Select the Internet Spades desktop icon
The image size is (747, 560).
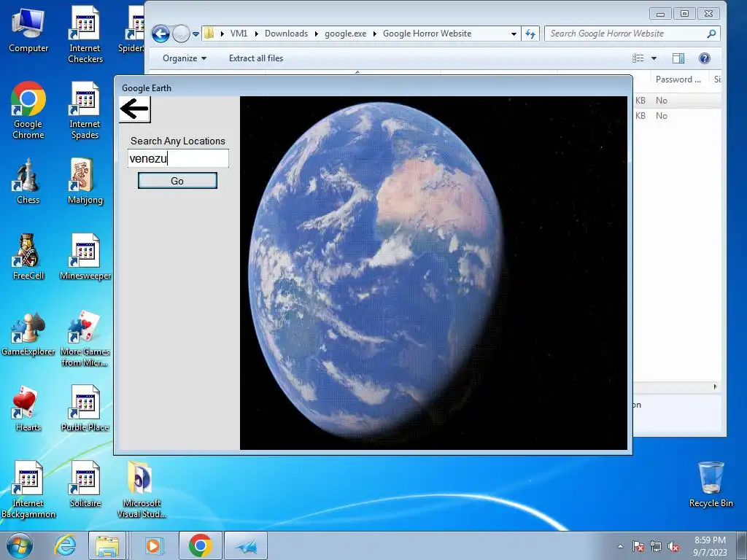pyautogui.click(x=85, y=111)
